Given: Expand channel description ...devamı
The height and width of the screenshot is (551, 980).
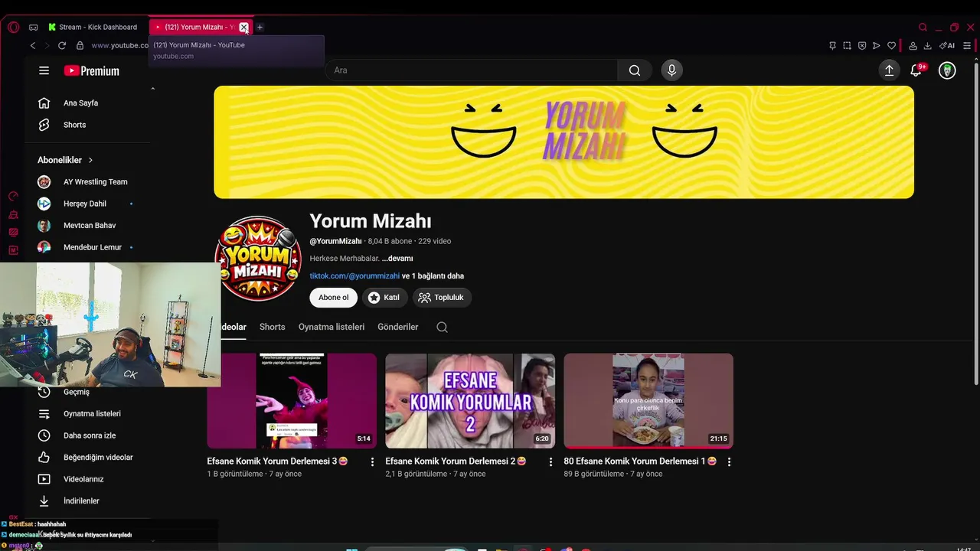Looking at the screenshot, I should 397,259.
